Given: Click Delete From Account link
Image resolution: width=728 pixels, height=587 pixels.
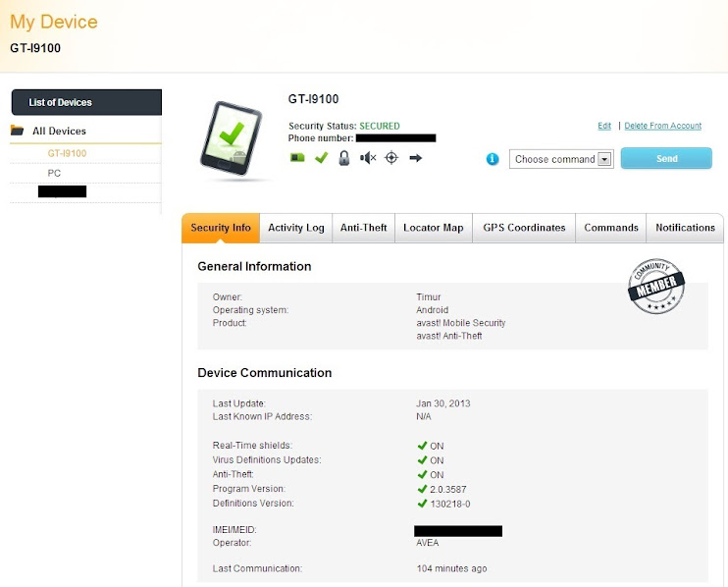Looking at the screenshot, I should click(663, 126).
